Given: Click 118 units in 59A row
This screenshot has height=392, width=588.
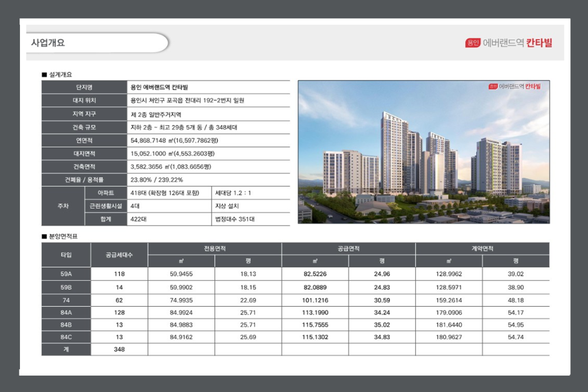Looking at the screenshot, I should tap(119, 274).
